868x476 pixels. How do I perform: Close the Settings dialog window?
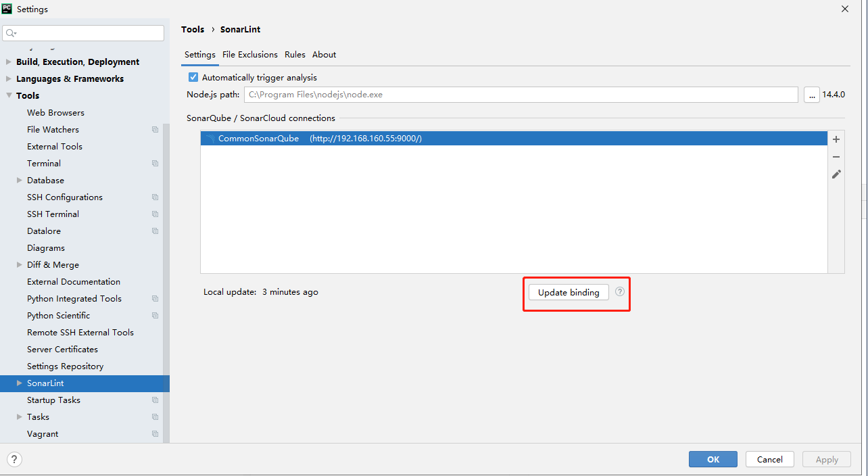click(x=845, y=9)
